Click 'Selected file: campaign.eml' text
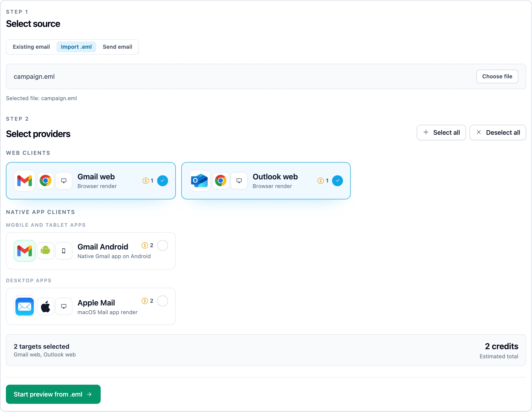 [x=41, y=98]
